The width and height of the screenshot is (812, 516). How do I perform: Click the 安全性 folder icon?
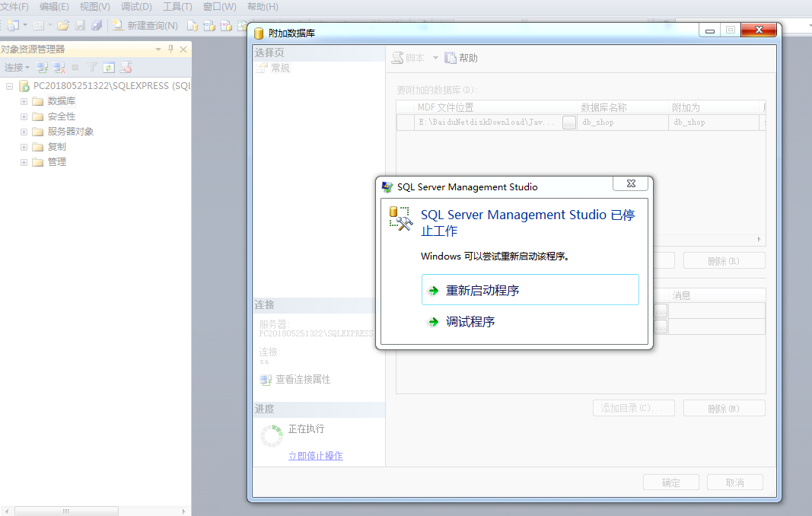point(37,116)
